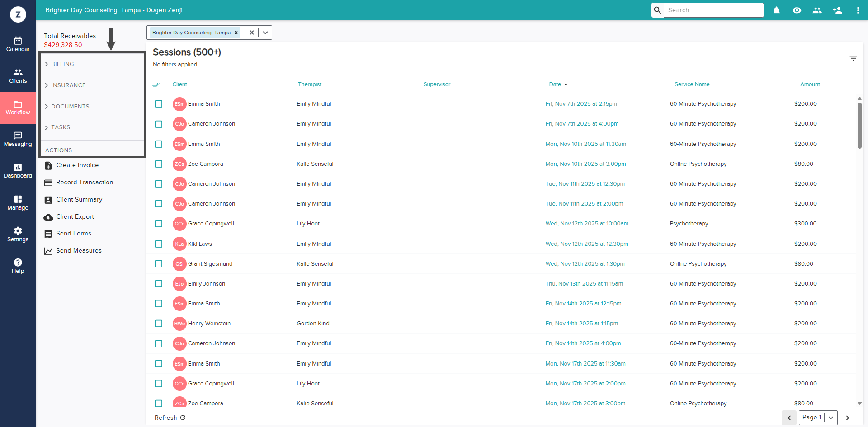Open Manage in the sidebar

18,203
